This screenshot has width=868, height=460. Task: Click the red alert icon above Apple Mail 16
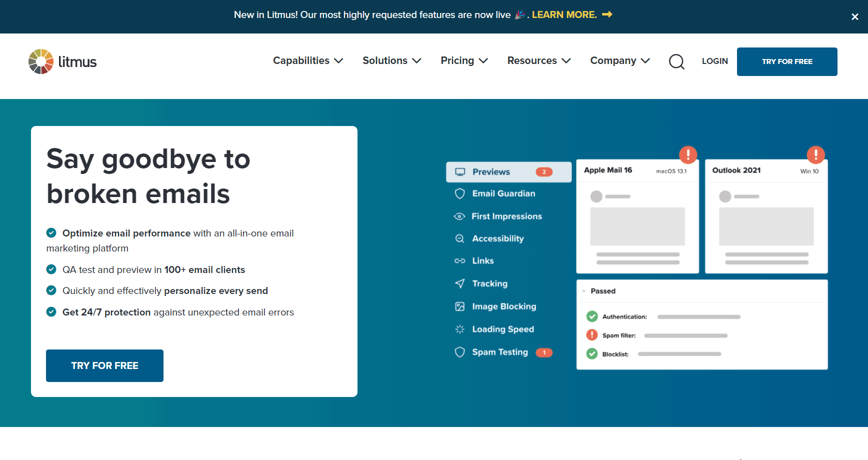688,154
